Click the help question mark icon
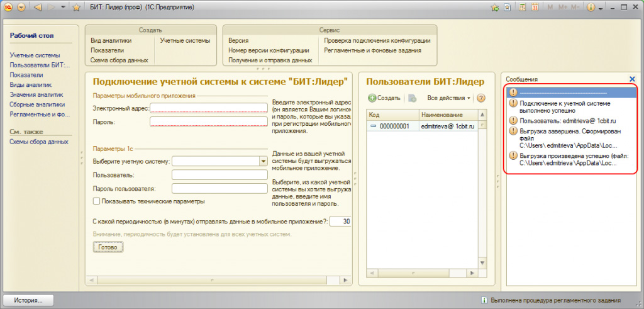The height and width of the screenshot is (309, 644). (481, 98)
